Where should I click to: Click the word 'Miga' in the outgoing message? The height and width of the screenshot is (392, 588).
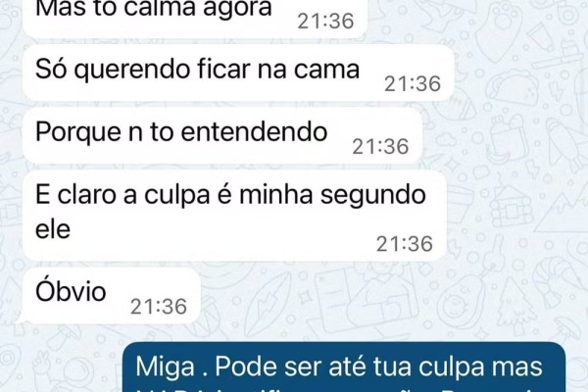[166, 367]
